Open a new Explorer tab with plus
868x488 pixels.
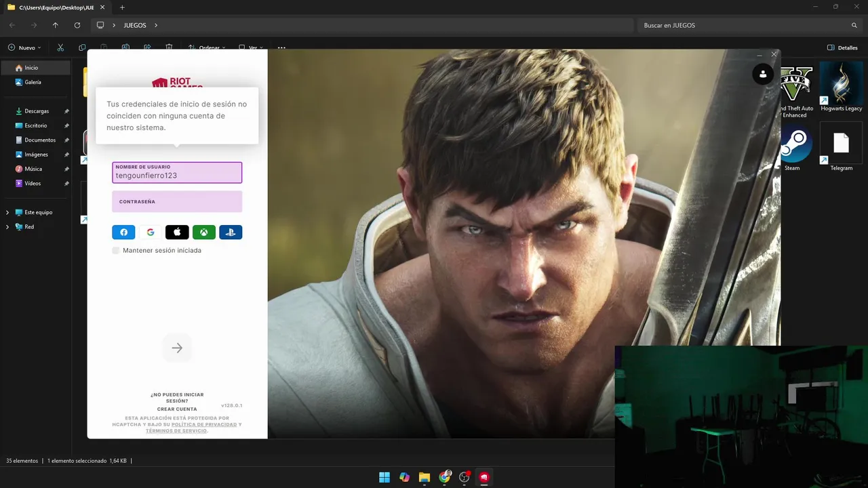click(122, 7)
